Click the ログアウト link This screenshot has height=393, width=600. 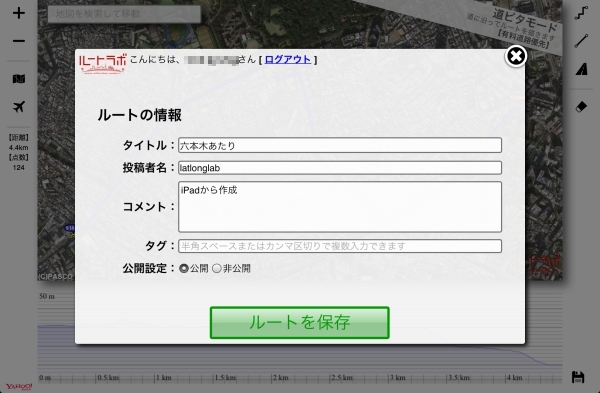[288, 59]
